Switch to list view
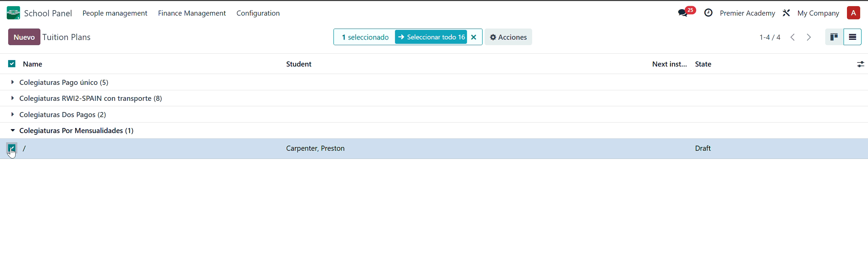 (852, 37)
